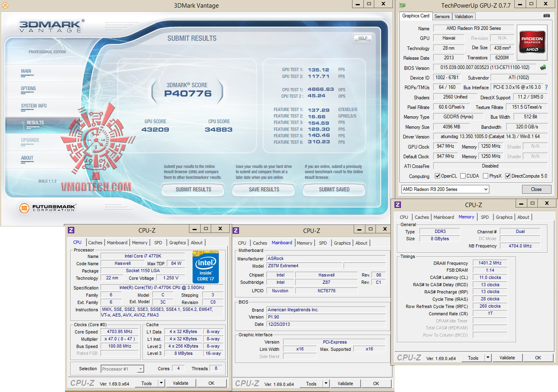The height and width of the screenshot is (392, 558).
Task: Expand the Tools arrow in CPU-Z Memory window
Action: 488,358
